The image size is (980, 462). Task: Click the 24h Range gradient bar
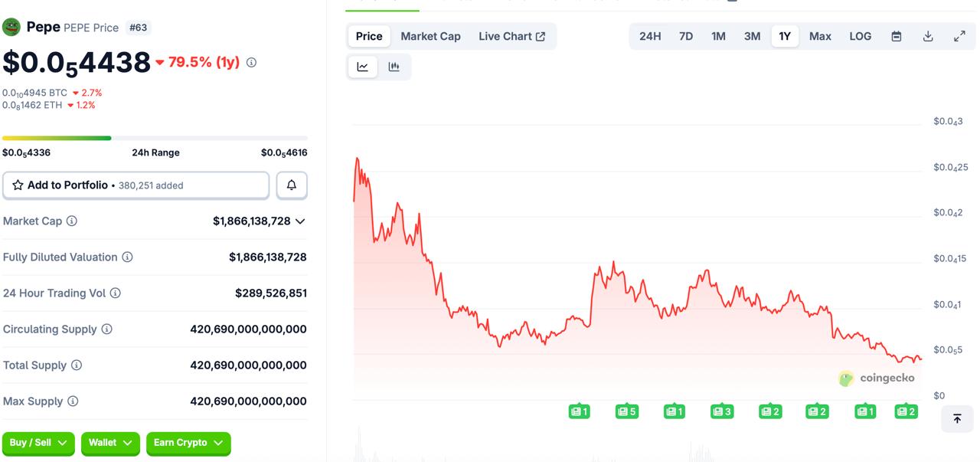coord(153,139)
